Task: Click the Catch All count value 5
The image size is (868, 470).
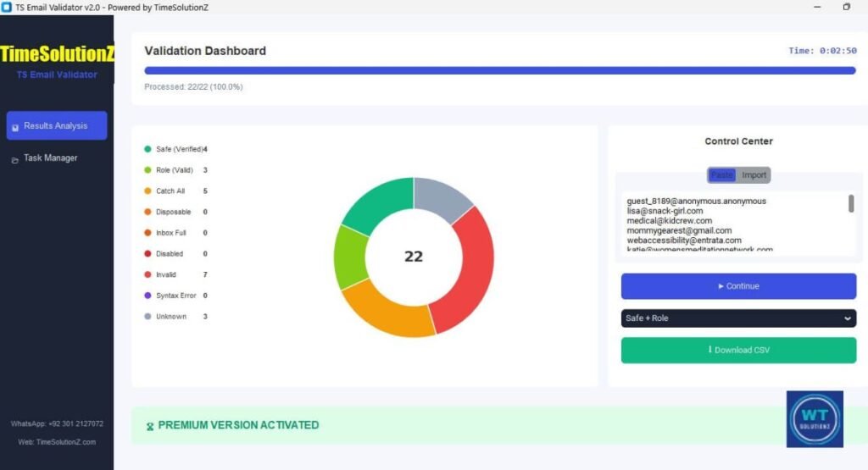Action: [x=205, y=191]
